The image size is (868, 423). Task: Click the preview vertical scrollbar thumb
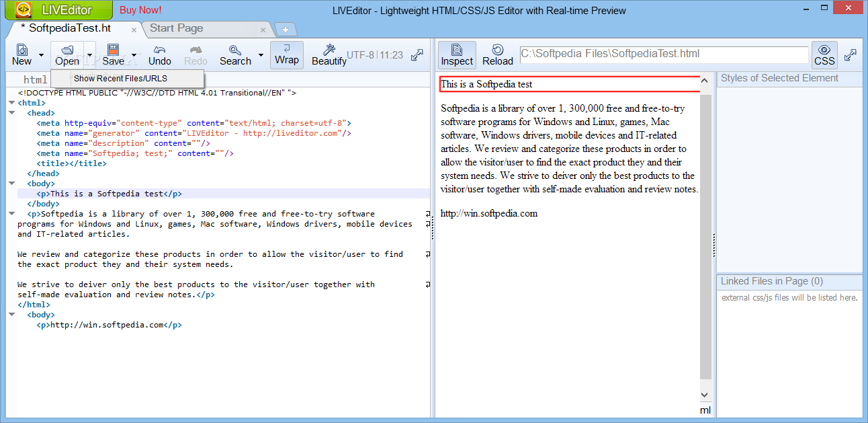click(x=705, y=235)
